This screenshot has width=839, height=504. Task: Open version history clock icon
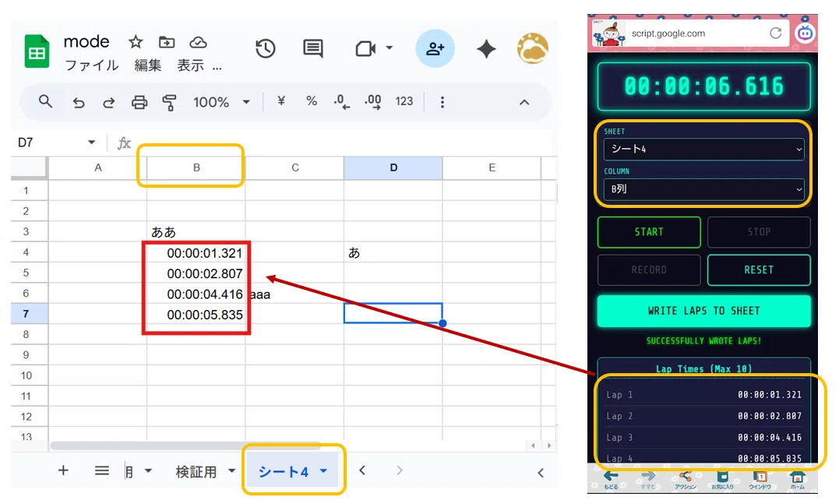click(x=266, y=49)
